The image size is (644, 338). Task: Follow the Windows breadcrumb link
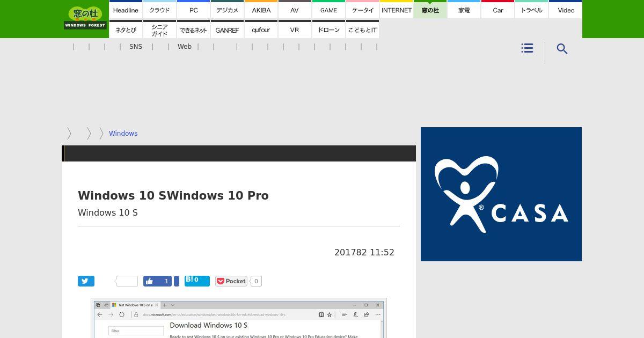point(123,134)
